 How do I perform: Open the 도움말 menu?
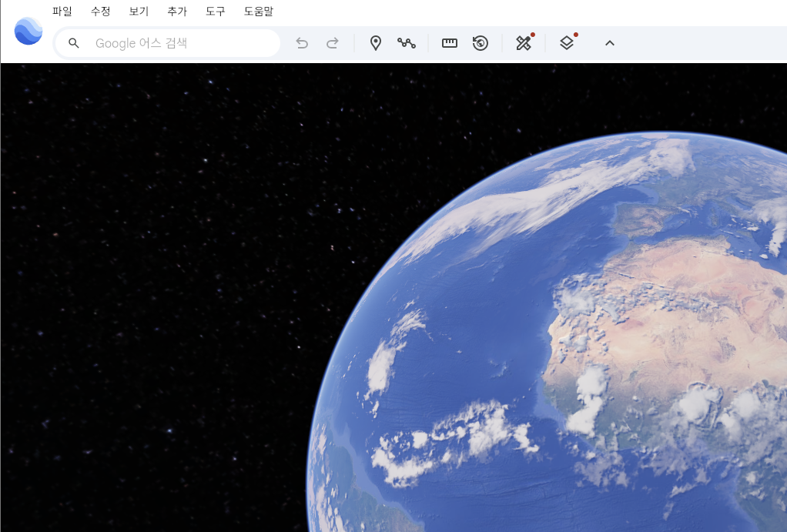point(259,11)
